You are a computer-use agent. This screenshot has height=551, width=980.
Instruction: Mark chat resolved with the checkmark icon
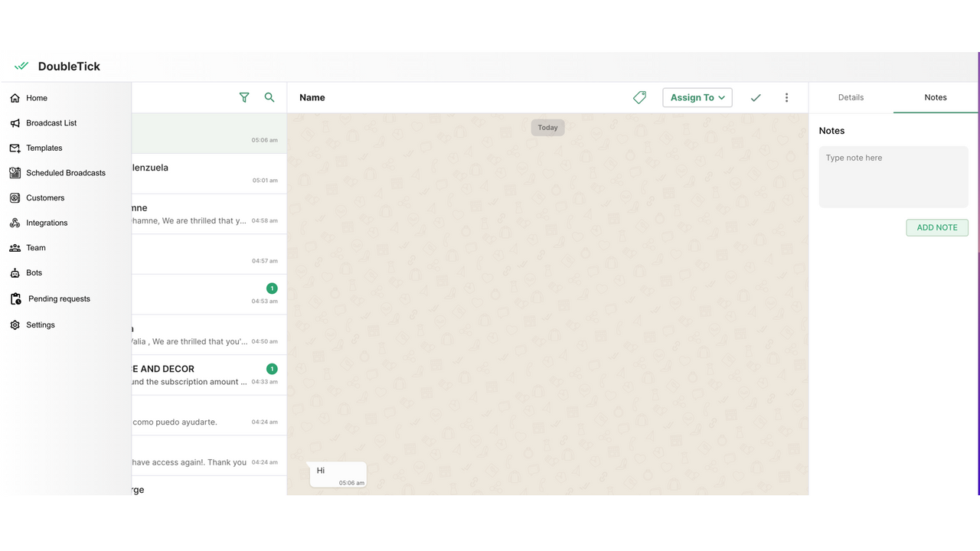tap(756, 98)
